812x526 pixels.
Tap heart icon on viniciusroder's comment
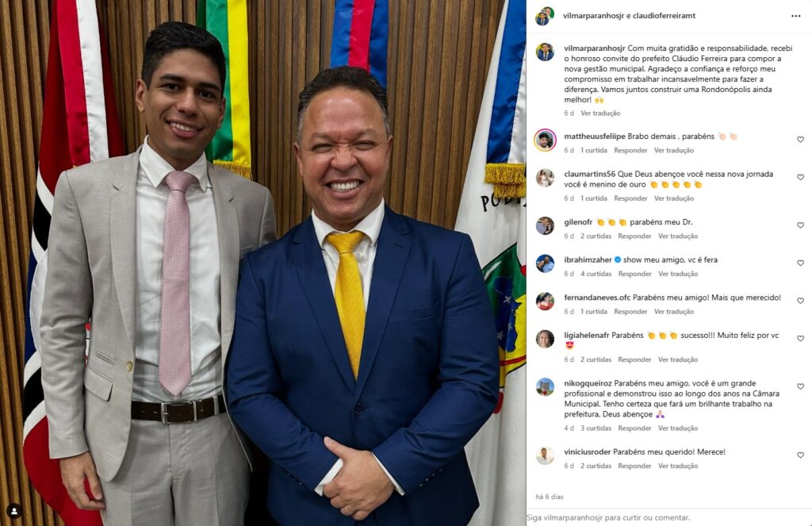(800, 455)
